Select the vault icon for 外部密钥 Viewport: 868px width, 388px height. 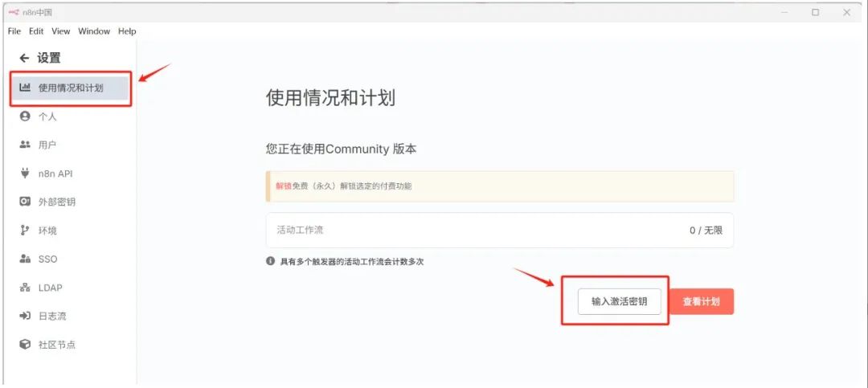pos(25,202)
